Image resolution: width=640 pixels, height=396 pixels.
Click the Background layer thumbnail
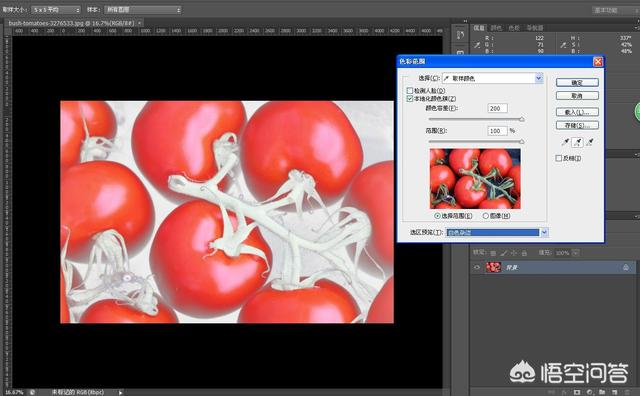pos(493,267)
